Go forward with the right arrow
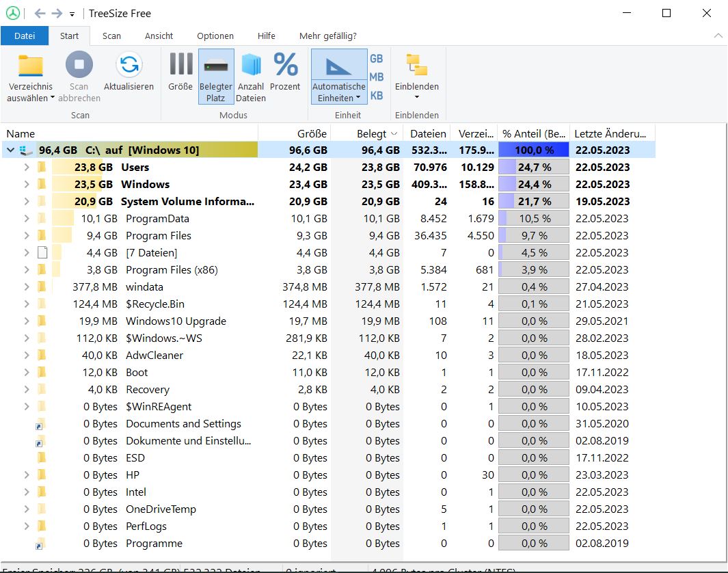Viewport: 728px width, 573px height. 57,14
